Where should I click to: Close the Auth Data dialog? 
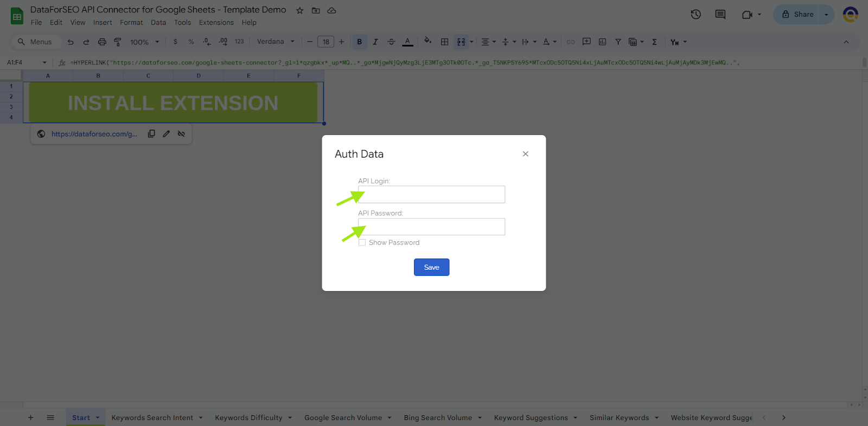pos(525,154)
